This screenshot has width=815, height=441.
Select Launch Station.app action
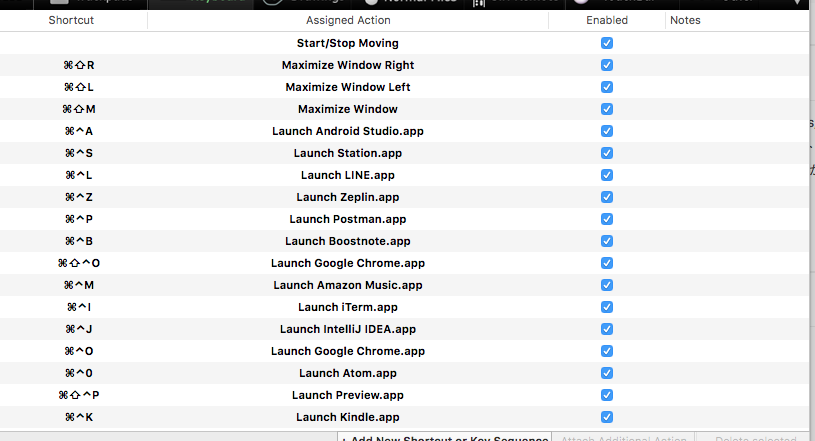[x=348, y=153]
